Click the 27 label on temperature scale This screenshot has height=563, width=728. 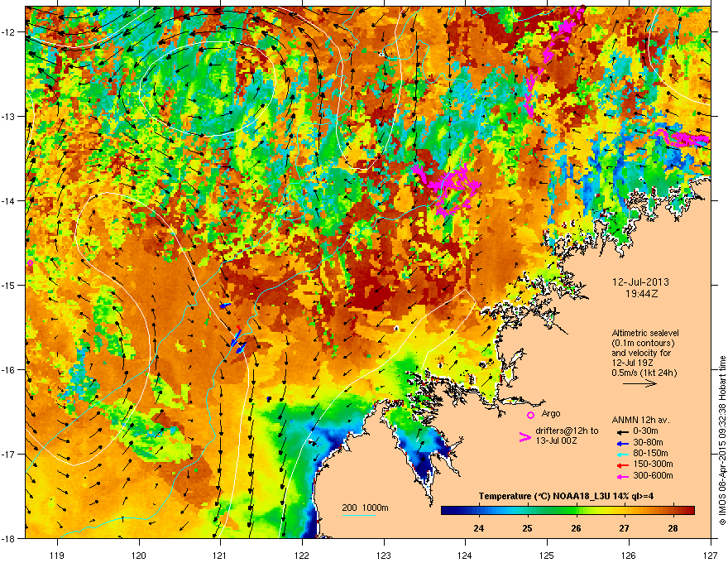pos(624,528)
